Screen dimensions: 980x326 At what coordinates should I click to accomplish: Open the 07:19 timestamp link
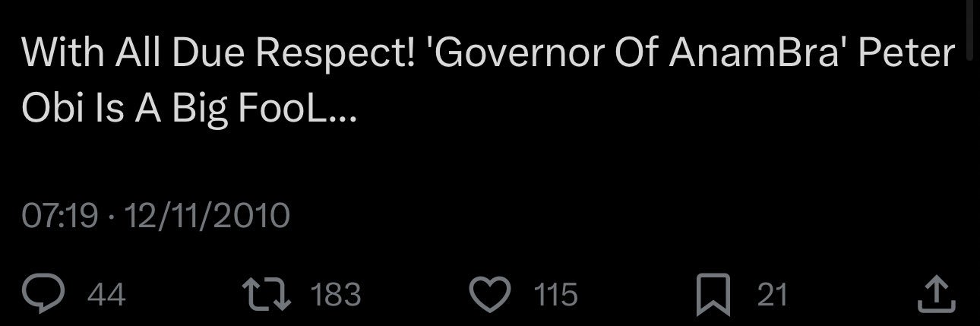point(60,216)
